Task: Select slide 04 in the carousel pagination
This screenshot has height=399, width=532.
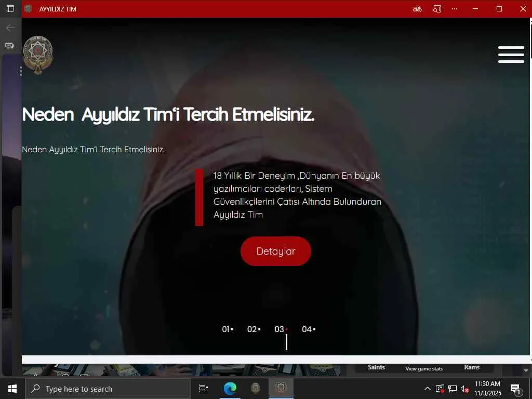Action: tap(309, 329)
